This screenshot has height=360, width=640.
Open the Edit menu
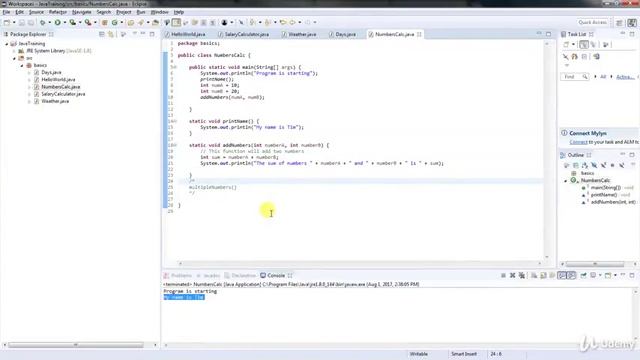[x=19, y=12]
